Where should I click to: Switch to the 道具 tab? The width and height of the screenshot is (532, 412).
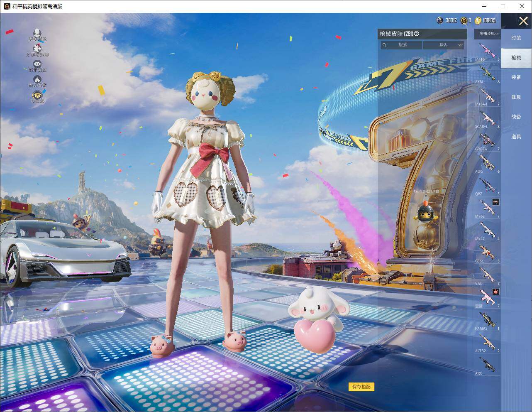click(516, 137)
